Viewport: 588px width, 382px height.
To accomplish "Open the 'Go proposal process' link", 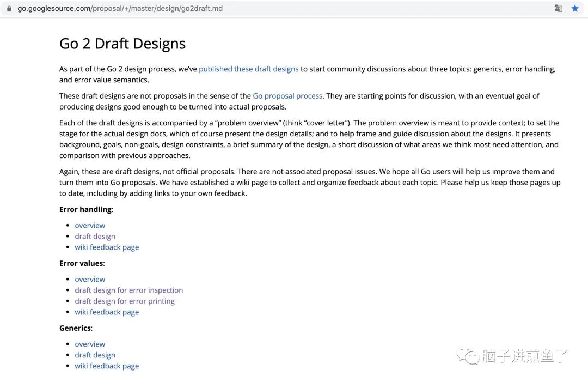I will (287, 96).
